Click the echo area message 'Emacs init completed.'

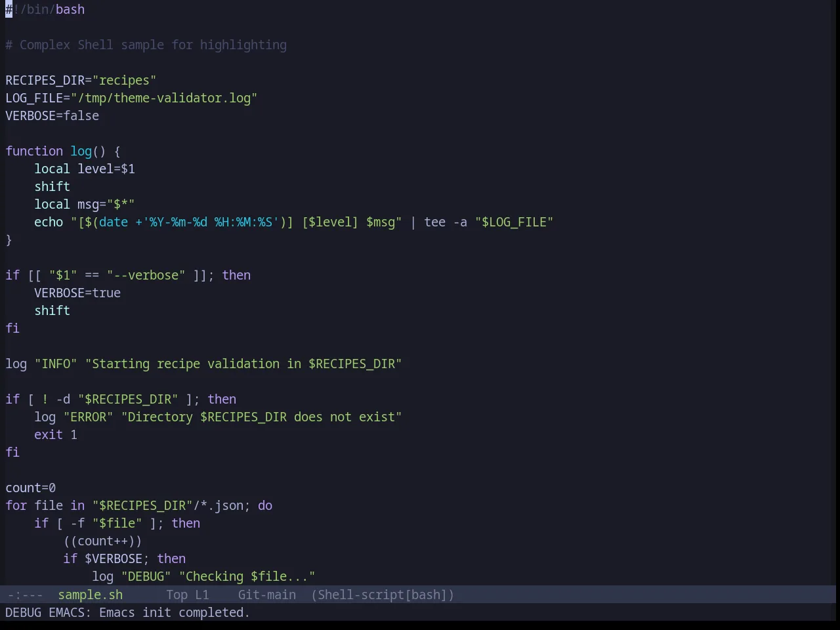(x=175, y=612)
